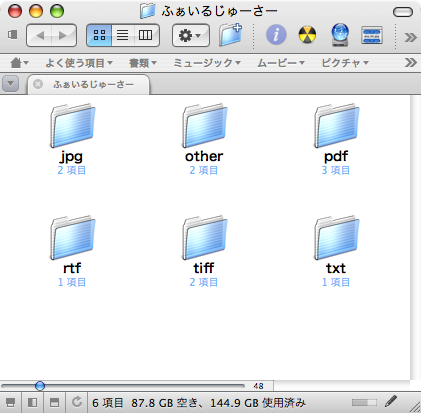Click the refresh arrow in status bar

77,402
